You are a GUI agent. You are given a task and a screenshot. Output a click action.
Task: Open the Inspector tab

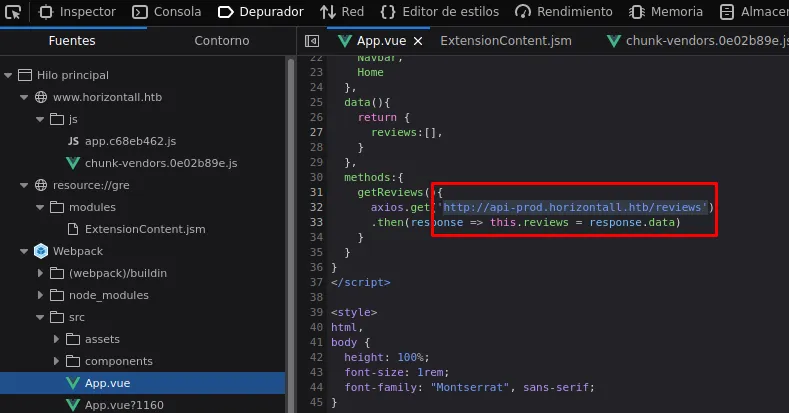(77, 12)
